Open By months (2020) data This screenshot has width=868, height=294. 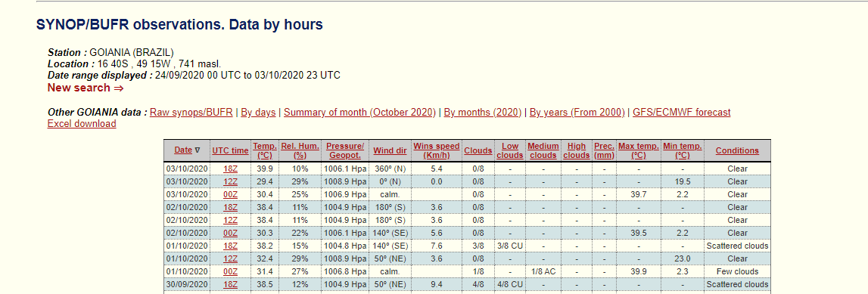483,112
